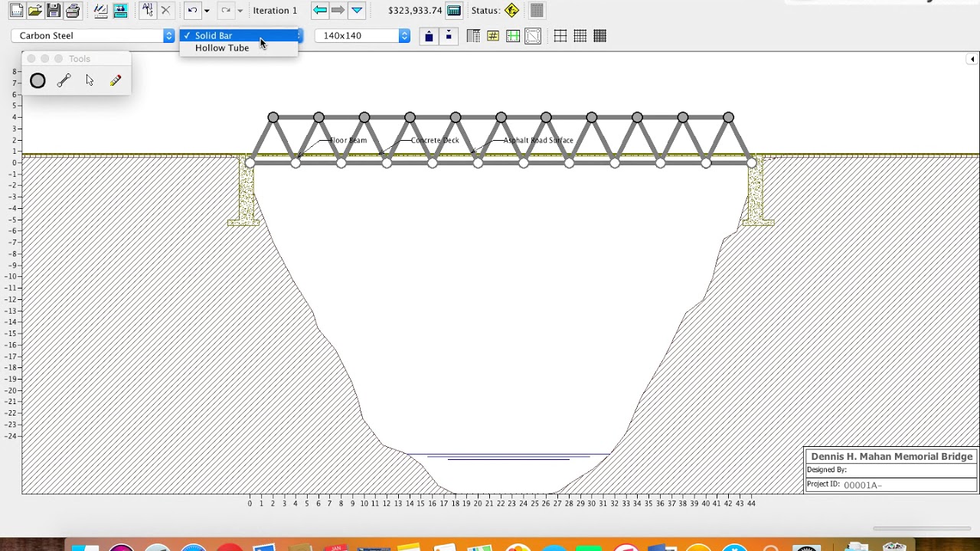Click the Designed By field
980x551 pixels.
pos(891,470)
